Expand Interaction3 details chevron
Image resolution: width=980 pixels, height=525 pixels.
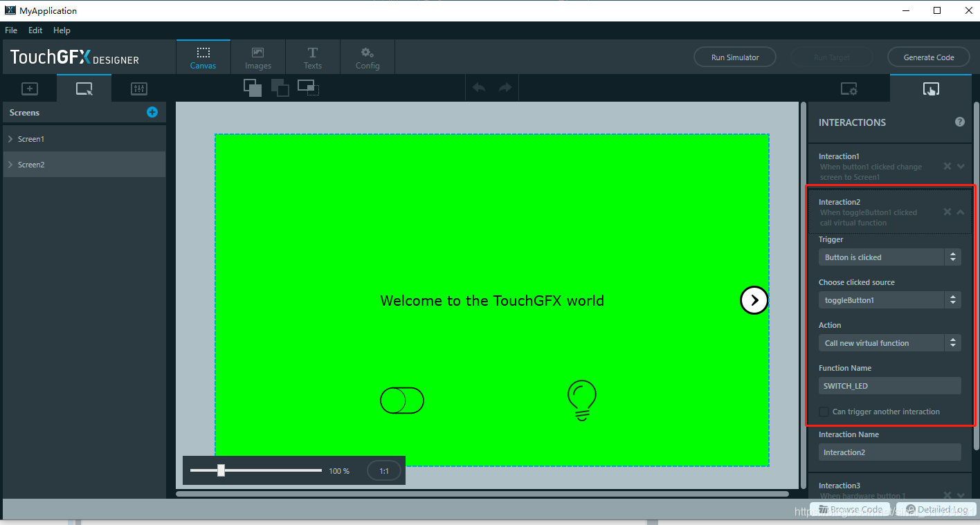tap(961, 495)
